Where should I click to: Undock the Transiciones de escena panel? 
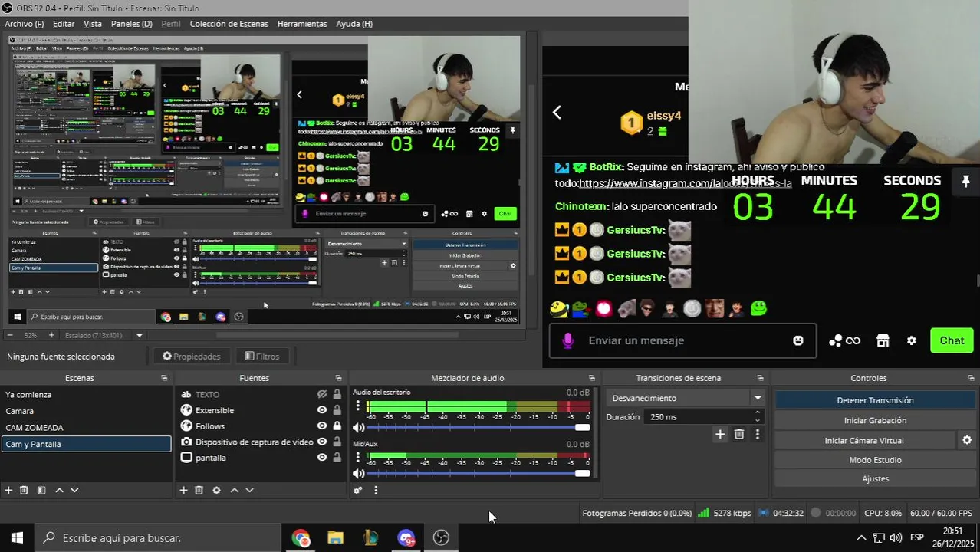click(761, 378)
